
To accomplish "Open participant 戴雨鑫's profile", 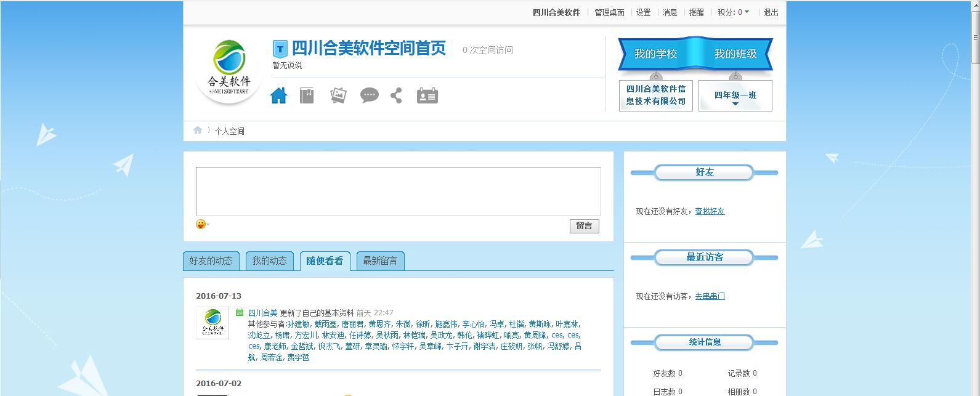I will point(325,324).
